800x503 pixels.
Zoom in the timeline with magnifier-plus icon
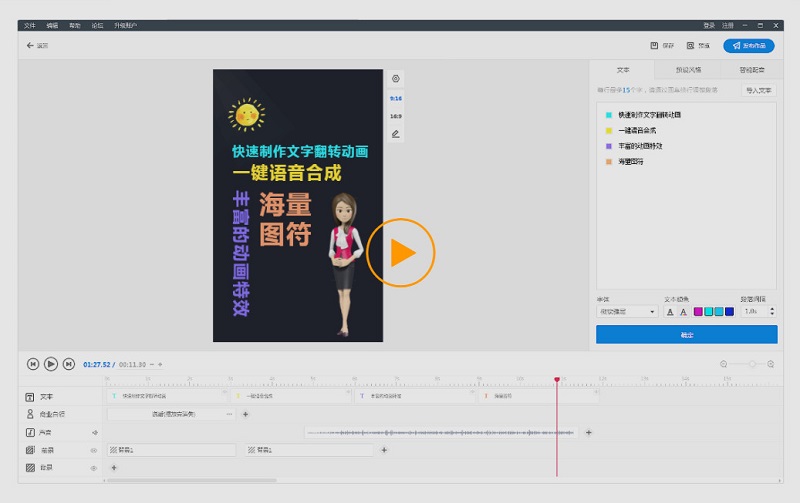(x=771, y=364)
